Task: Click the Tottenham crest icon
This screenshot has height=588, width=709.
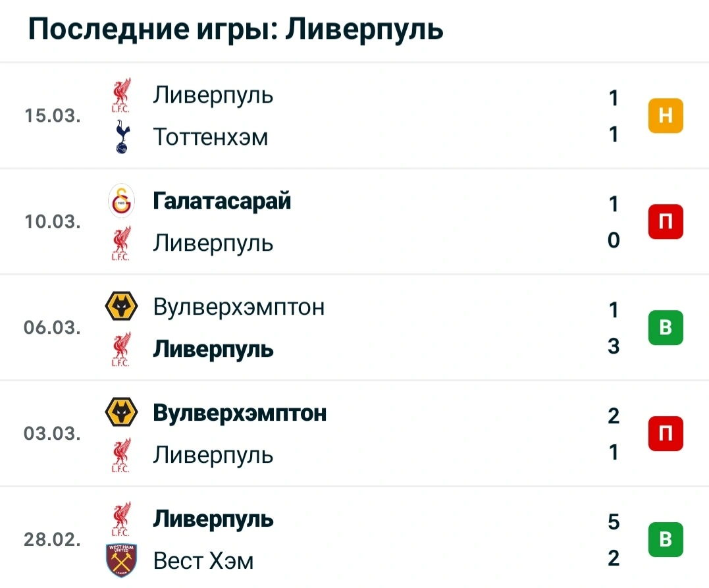Action: [x=121, y=137]
